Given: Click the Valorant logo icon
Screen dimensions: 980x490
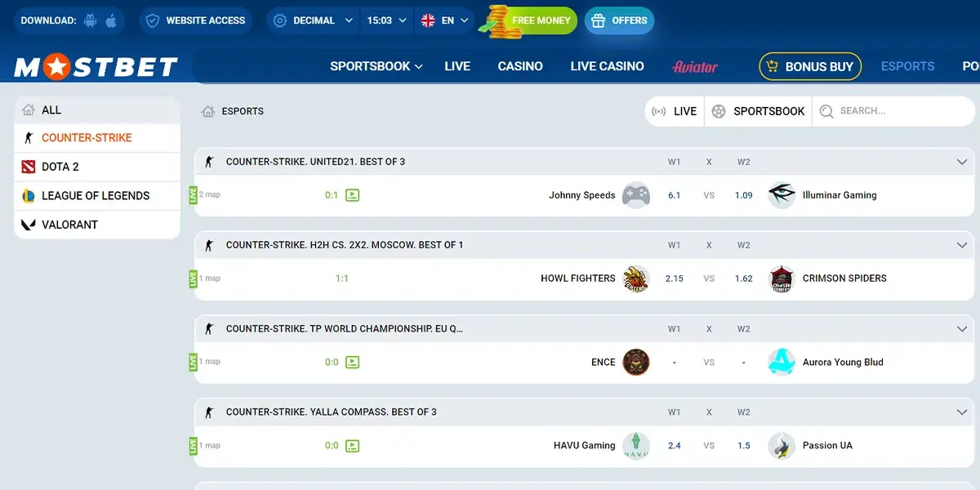Looking at the screenshot, I should coord(28,225).
